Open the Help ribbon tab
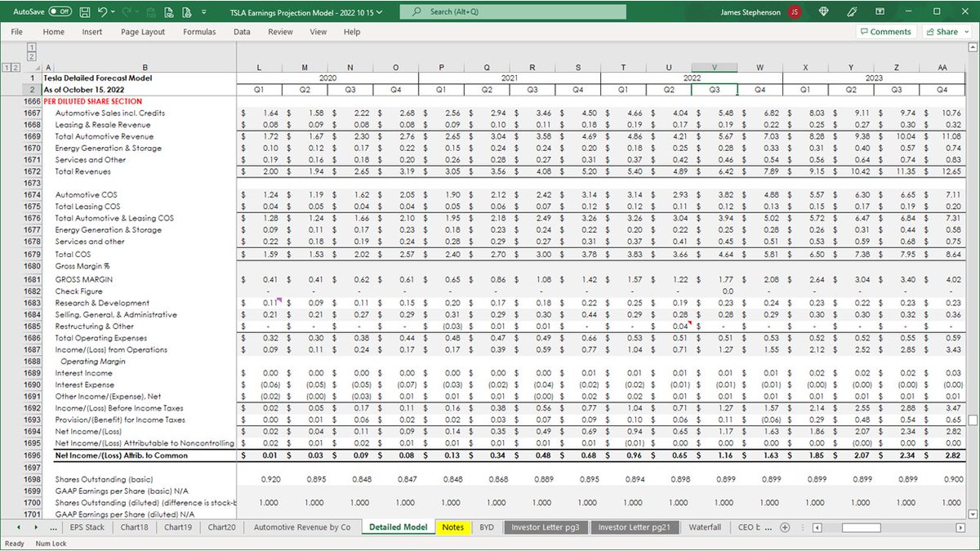980x551 pixels. 352,32
